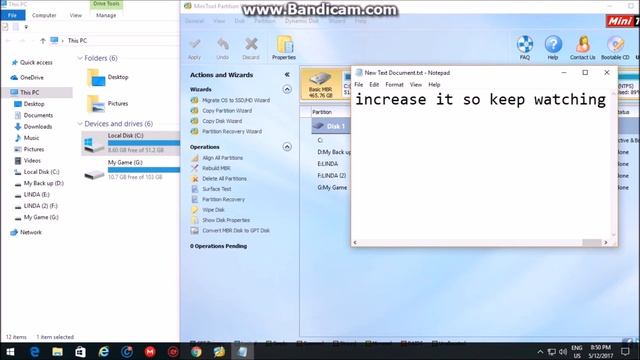Choose Convert MBR Disk to GPT Disk

pyautogui.click(x=230, y=230)
